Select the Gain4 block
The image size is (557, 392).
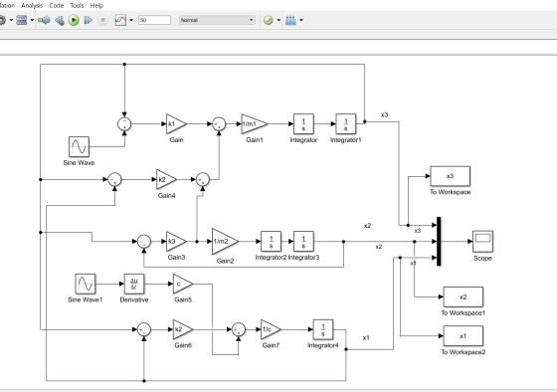pos(166,179)
